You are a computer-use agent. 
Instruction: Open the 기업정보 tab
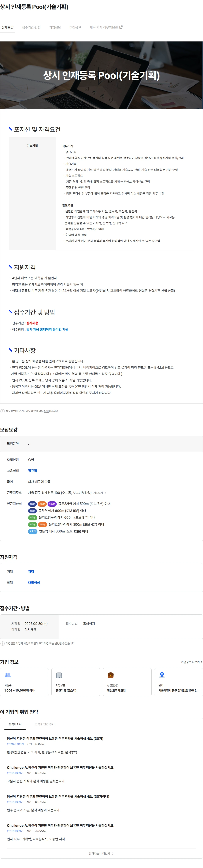(x=55, y=27)
